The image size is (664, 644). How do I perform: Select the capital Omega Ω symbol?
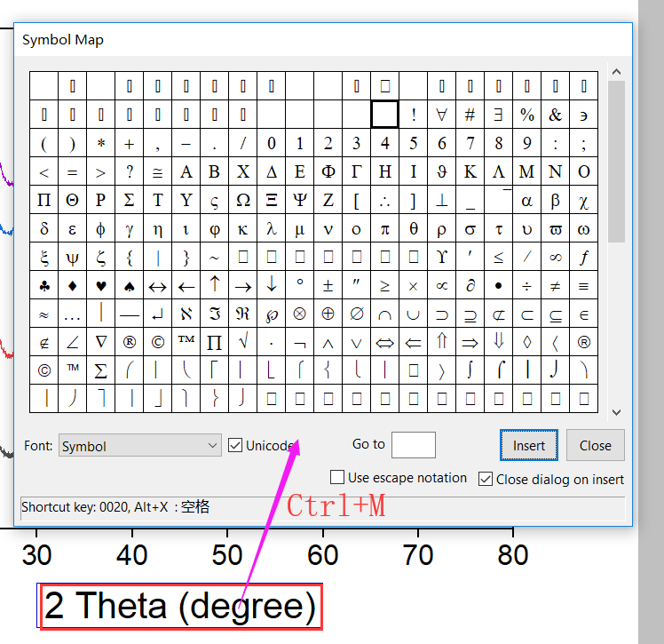(243, 200)
